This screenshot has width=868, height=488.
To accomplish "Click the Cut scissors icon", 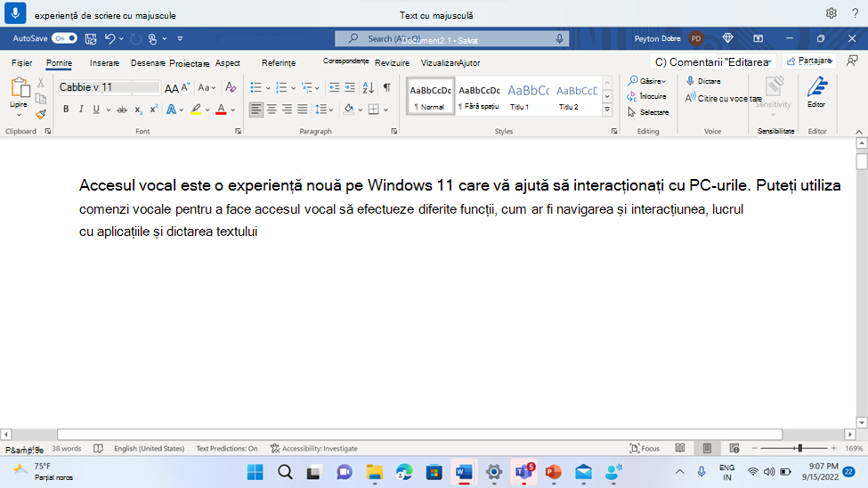I will (40, 83).
